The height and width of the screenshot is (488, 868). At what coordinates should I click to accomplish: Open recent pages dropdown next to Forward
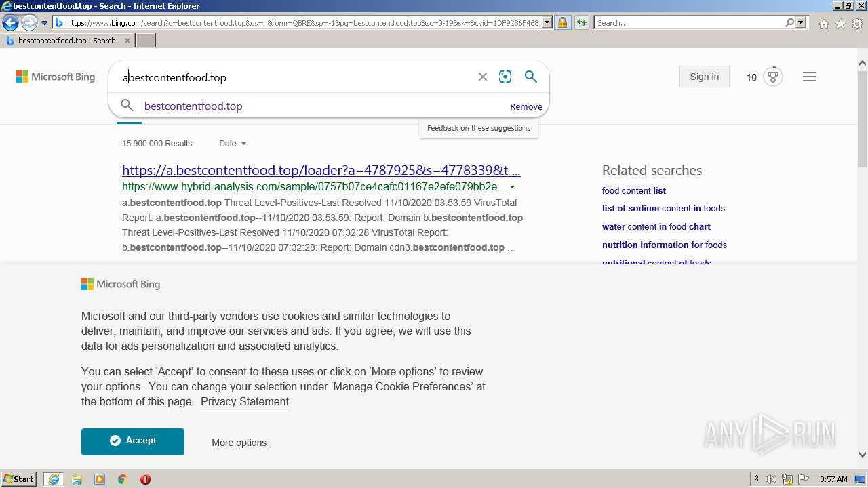pyautogui.click(x=45, y=23)
